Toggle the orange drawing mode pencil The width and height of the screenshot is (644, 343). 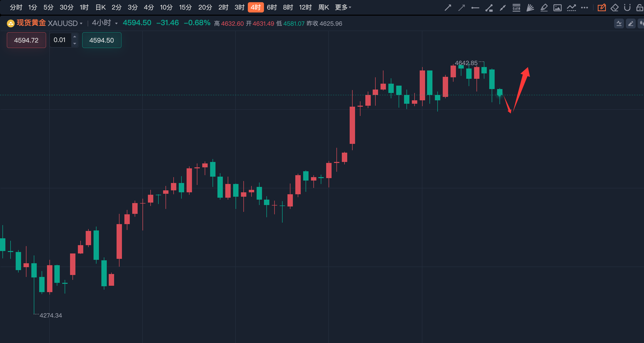(x=601, y=8)
